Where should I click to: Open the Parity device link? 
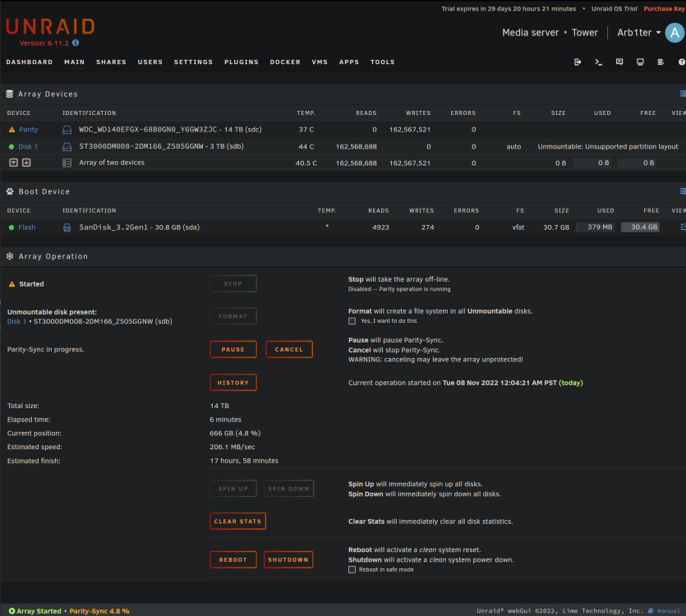[x=29, y=130]
